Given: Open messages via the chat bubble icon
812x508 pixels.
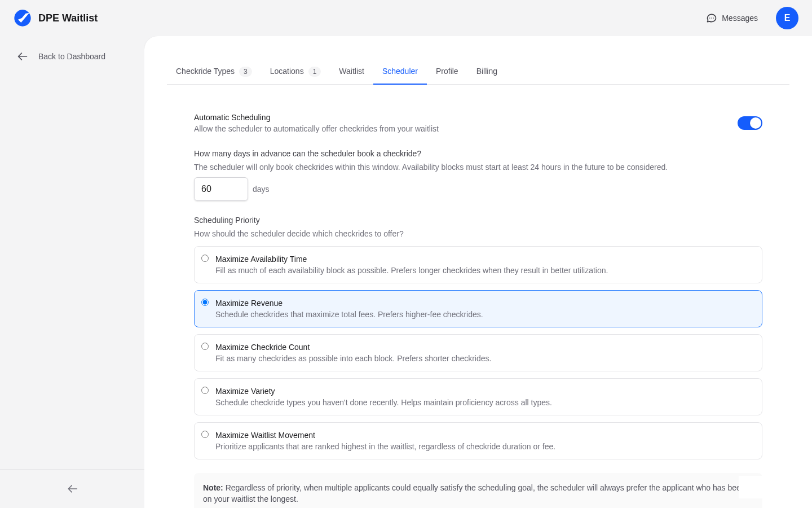Looking at the screenshot, I should click(x=711, y=18).
